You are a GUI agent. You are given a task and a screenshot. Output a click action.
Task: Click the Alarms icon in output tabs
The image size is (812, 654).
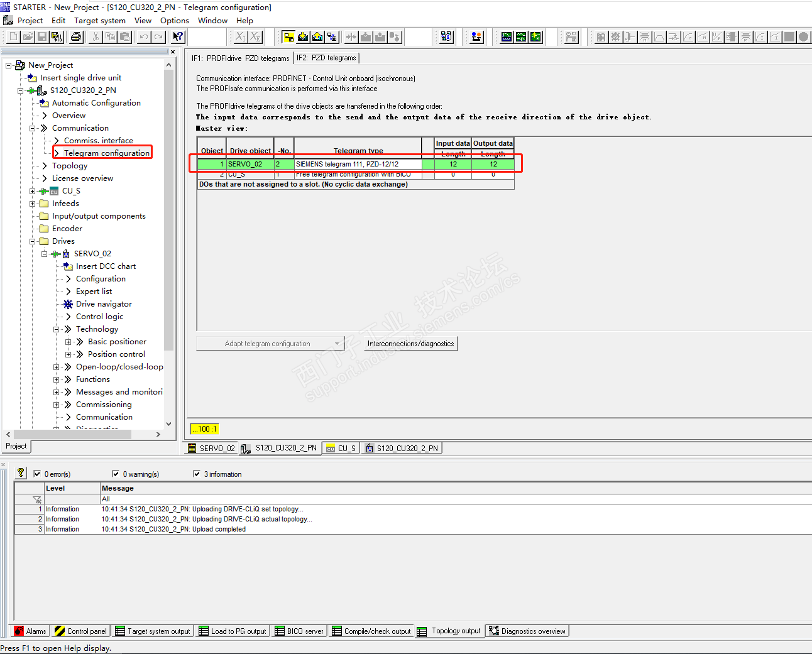coord(19,631)
